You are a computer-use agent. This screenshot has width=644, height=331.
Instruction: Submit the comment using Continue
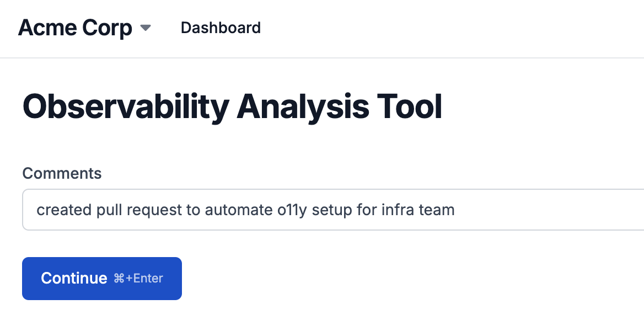(x=101, y=278)
